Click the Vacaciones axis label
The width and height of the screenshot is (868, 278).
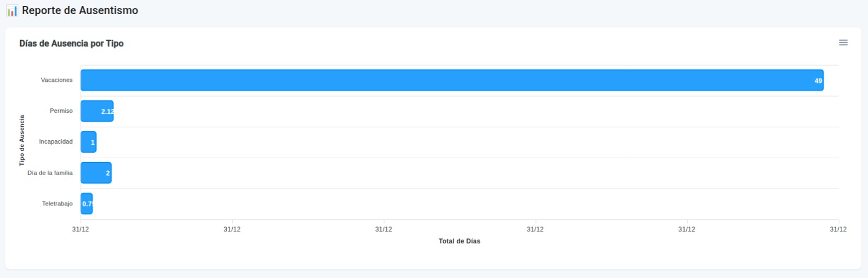[56, 80]
